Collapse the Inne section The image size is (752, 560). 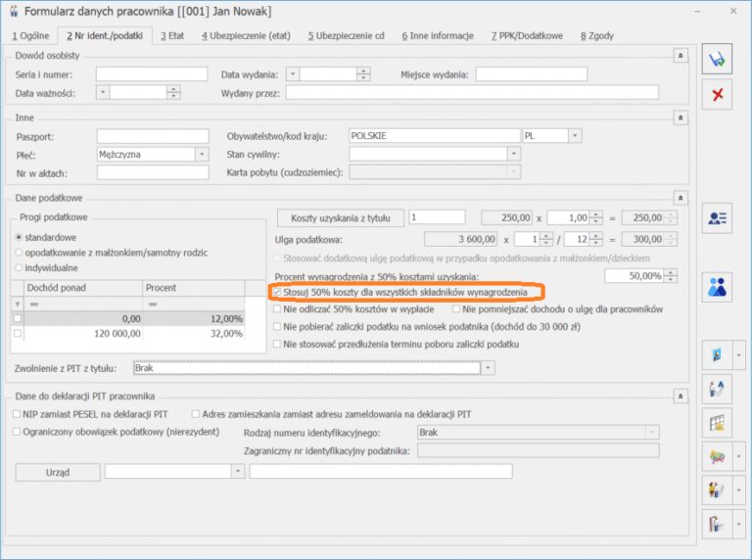(x=681, y=117)
